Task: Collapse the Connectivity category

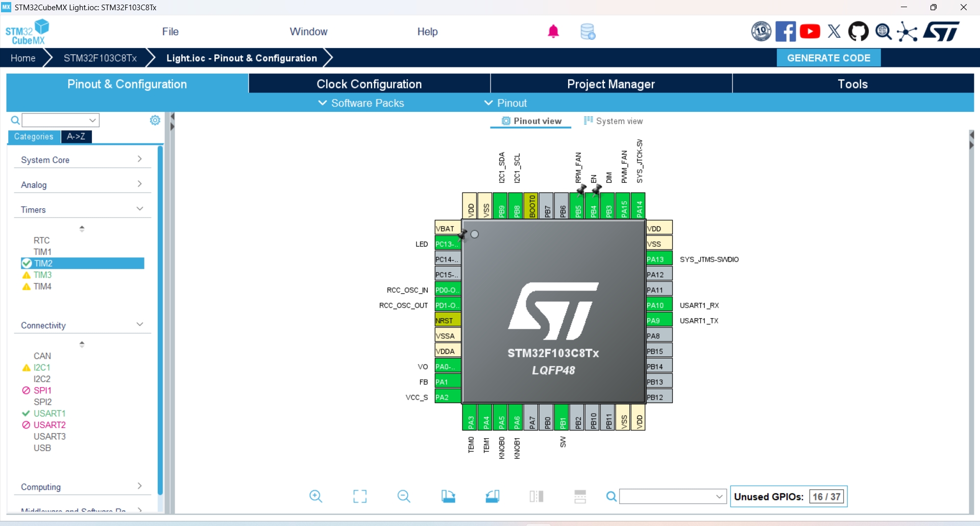Action: coord(82,325)
